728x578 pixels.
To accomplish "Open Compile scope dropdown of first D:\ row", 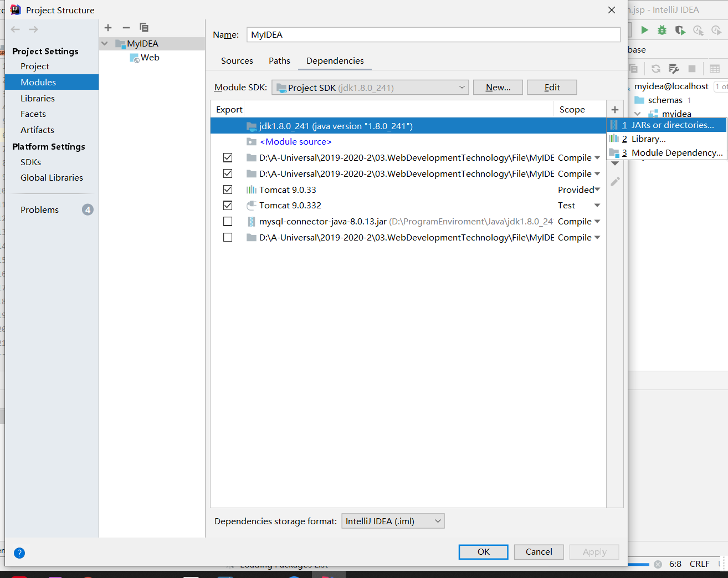I will click(597, 158).
